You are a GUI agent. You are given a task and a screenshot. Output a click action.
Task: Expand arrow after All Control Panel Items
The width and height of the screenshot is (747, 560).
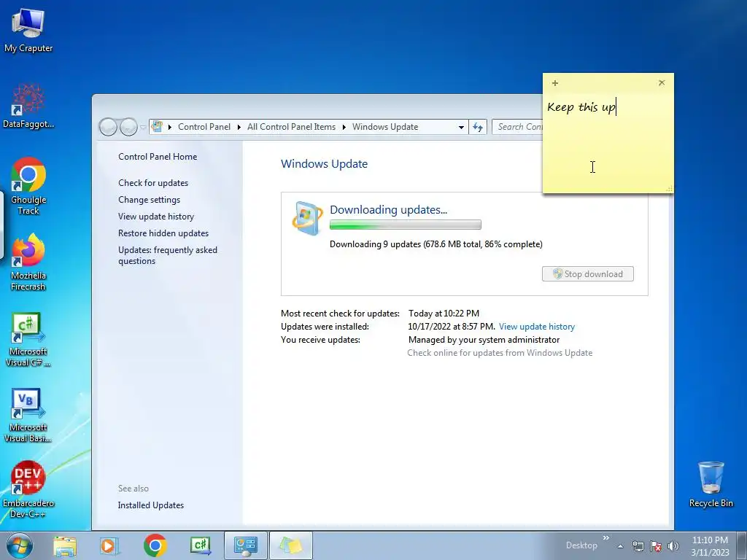click(344, 127)
